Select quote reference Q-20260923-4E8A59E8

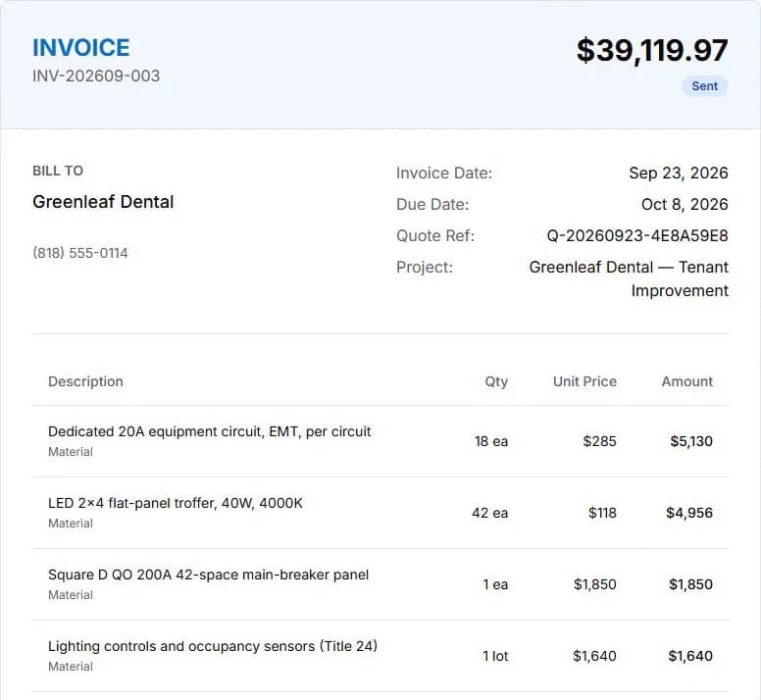(x=637, y=235)
